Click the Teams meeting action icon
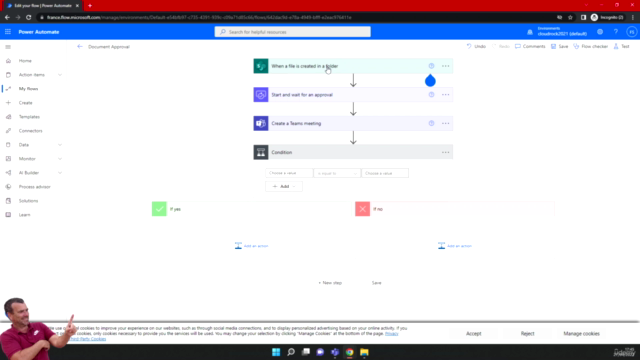This screenshot has height=360, width=640. (x=261, y=123)
